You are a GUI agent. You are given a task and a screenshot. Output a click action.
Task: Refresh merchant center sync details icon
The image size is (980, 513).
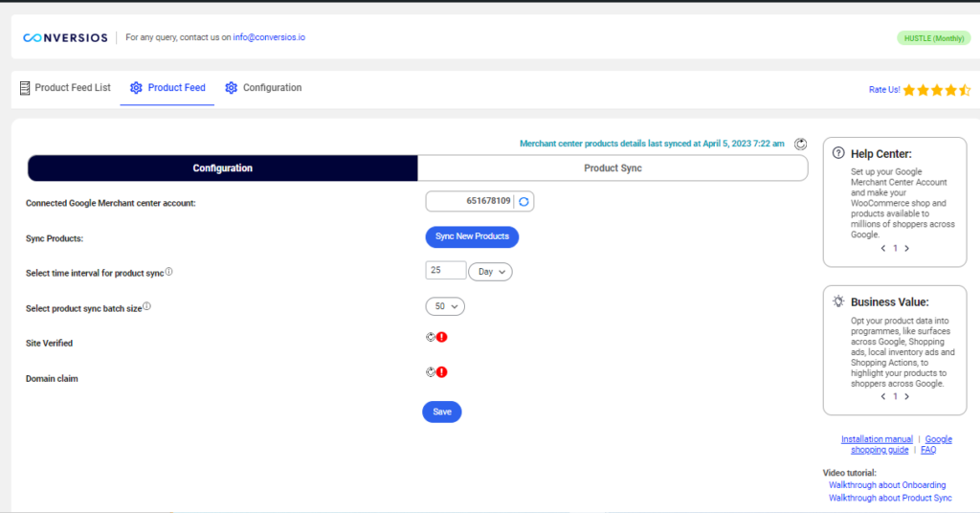click(x=800, y=145)
